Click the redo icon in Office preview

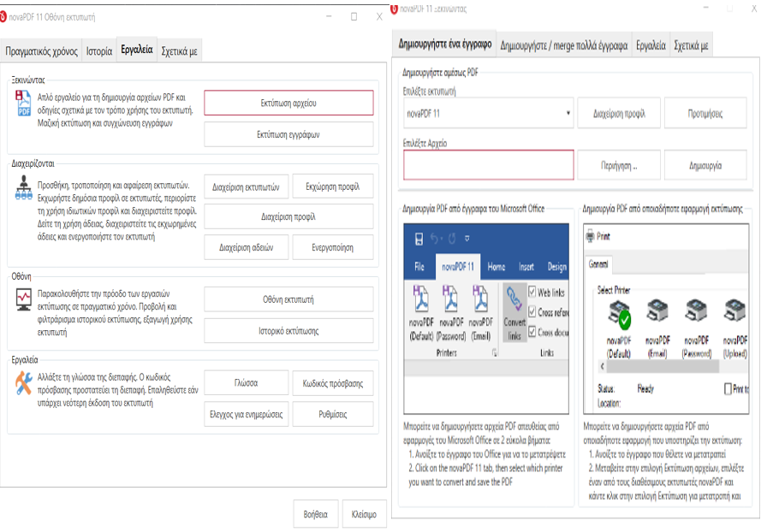pos(452,239)
